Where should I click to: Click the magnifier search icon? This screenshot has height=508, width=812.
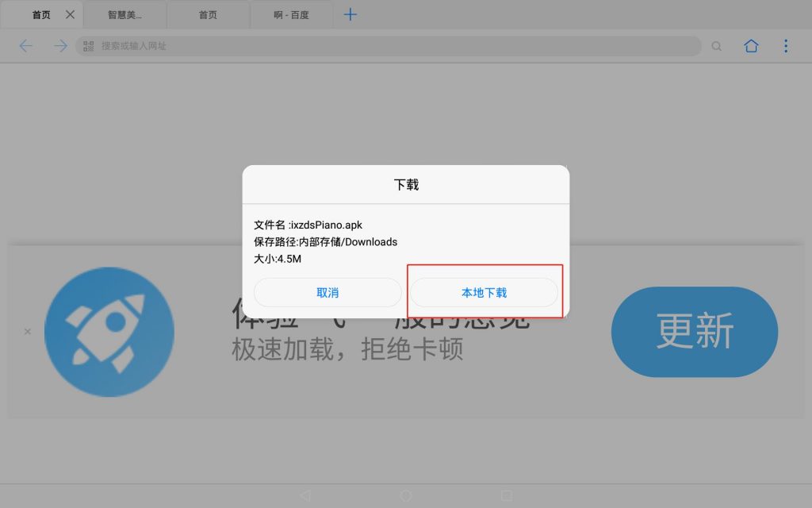717,46
